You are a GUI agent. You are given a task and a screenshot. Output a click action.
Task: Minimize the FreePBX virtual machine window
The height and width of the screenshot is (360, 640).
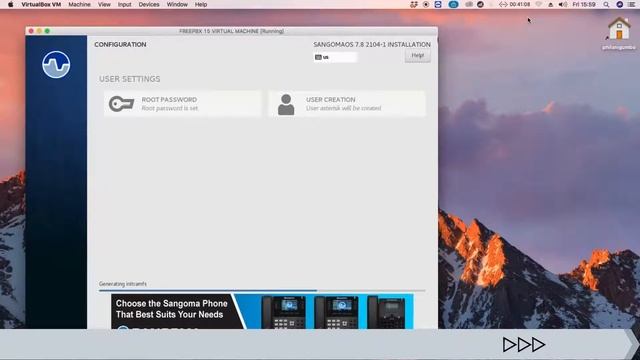39,31
